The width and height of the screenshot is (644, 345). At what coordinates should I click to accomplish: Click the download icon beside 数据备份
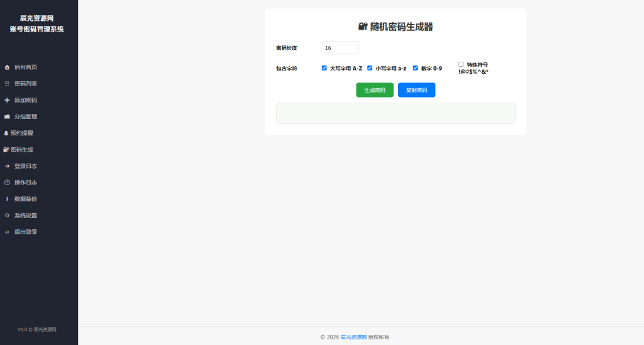point(7,199)
